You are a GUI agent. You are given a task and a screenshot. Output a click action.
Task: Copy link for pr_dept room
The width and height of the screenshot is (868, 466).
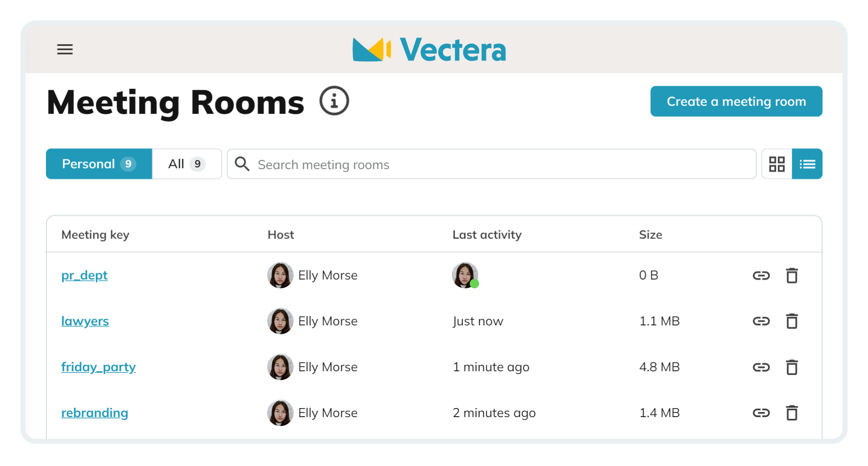tap(761, 276)
